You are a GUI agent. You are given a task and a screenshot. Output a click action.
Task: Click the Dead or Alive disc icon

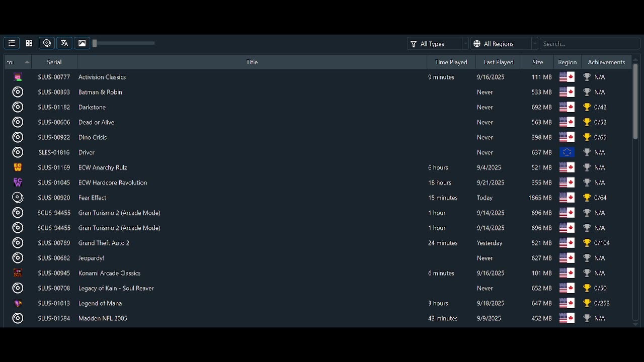18,122
